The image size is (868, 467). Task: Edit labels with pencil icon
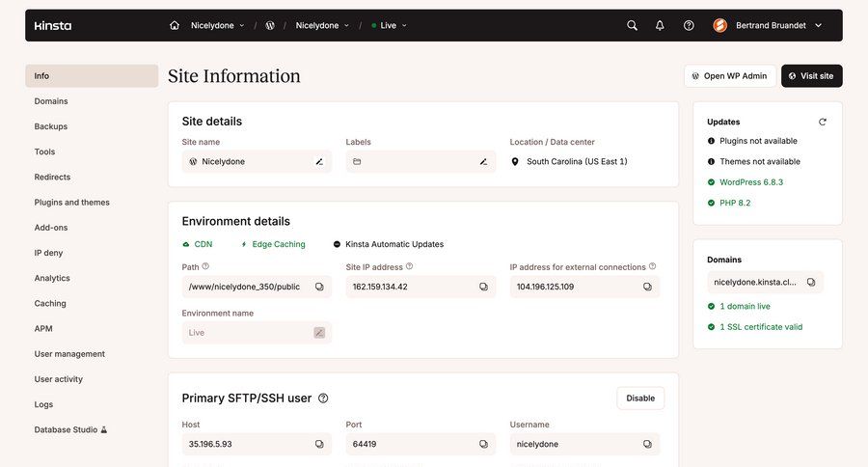point(483,162)
